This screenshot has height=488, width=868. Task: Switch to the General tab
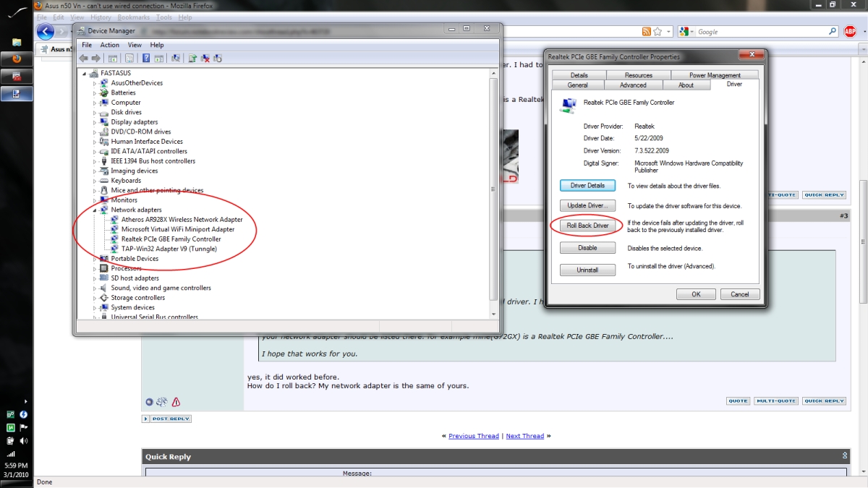(577, 85)
